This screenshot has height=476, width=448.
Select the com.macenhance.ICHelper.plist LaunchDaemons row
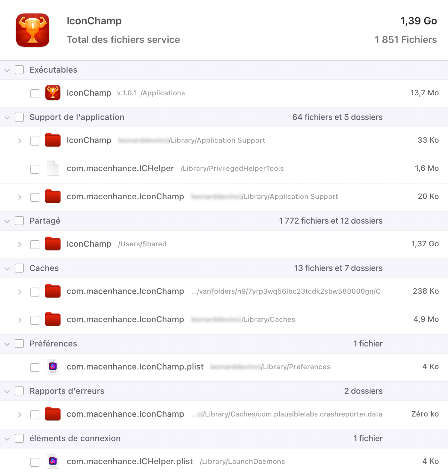[224, 461]
